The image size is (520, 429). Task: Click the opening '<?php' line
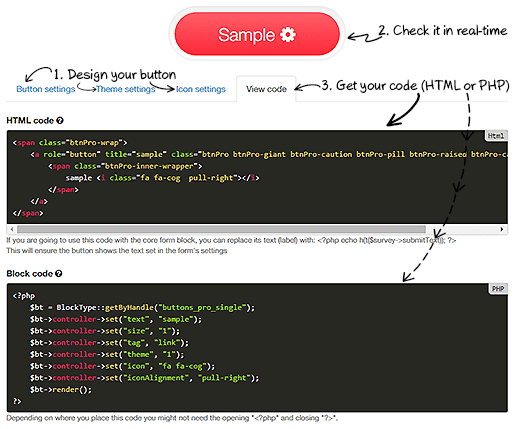[x=24, y=296]
